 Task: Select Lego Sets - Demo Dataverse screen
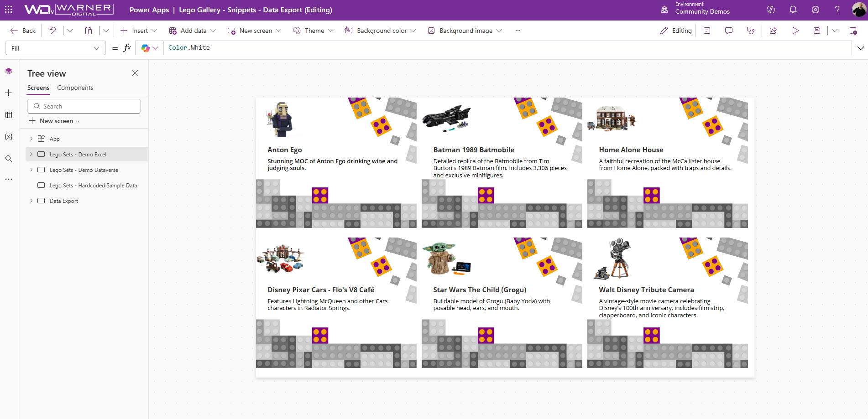84,170
